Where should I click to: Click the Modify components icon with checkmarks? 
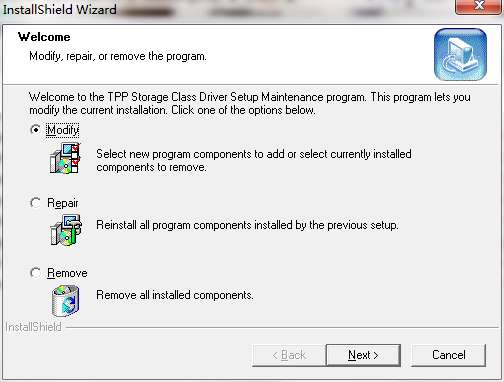[65, 158]
